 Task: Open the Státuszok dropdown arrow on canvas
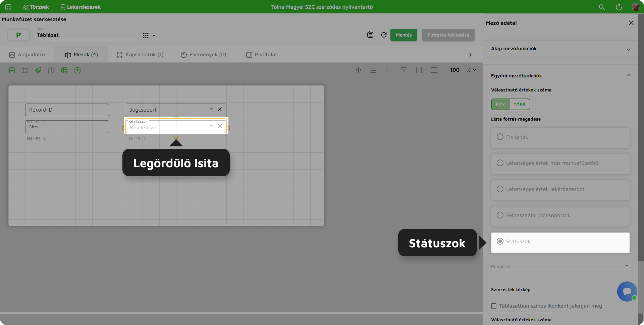(211, 126)
